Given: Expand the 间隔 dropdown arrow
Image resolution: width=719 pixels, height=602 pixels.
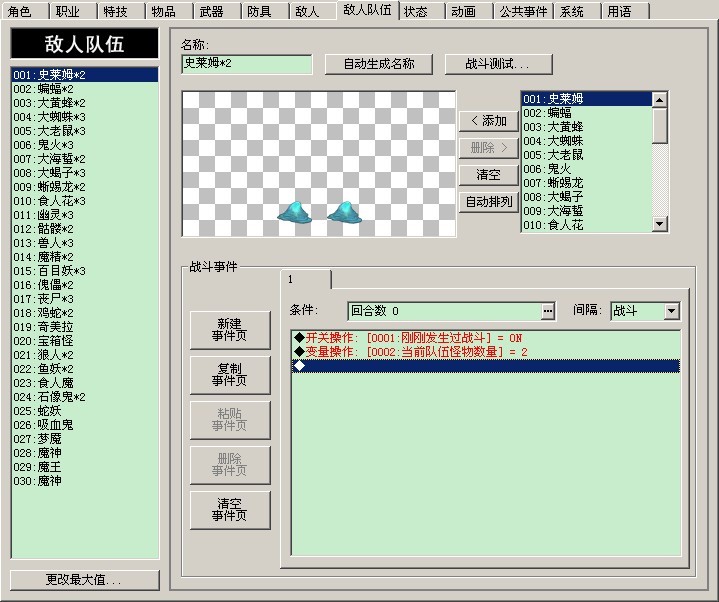Looking at the screenshot, I should pos(671,311).
